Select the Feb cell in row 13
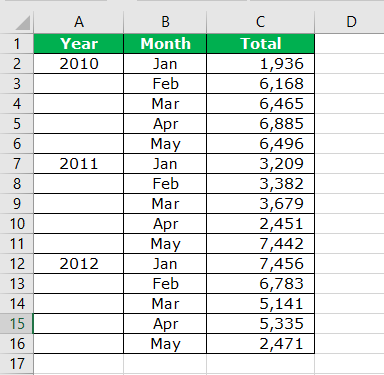 (165, 284)
